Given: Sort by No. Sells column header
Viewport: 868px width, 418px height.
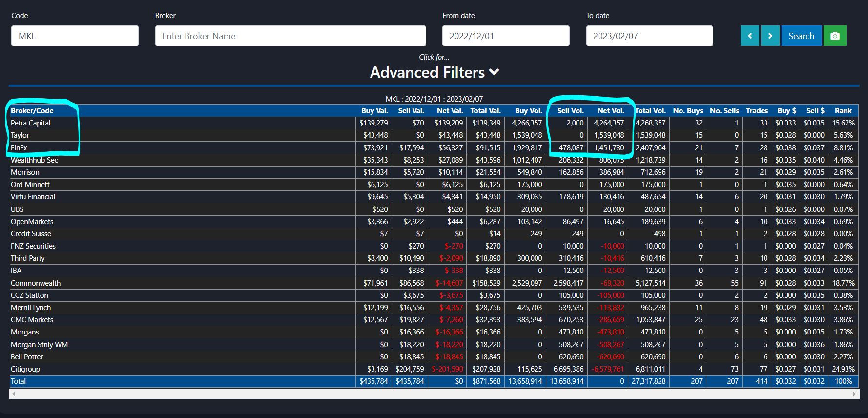Looking at the screenshot, I should pyautogui.click(x=724, y=111).
